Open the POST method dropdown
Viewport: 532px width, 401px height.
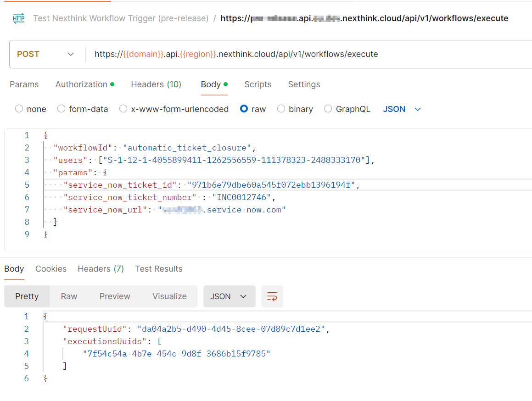[45, 54]
